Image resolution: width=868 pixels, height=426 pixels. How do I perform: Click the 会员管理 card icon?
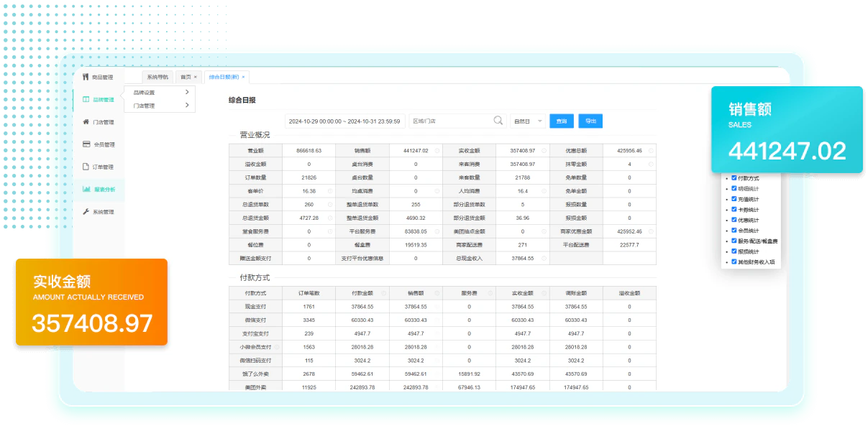[x=86, y=144]
